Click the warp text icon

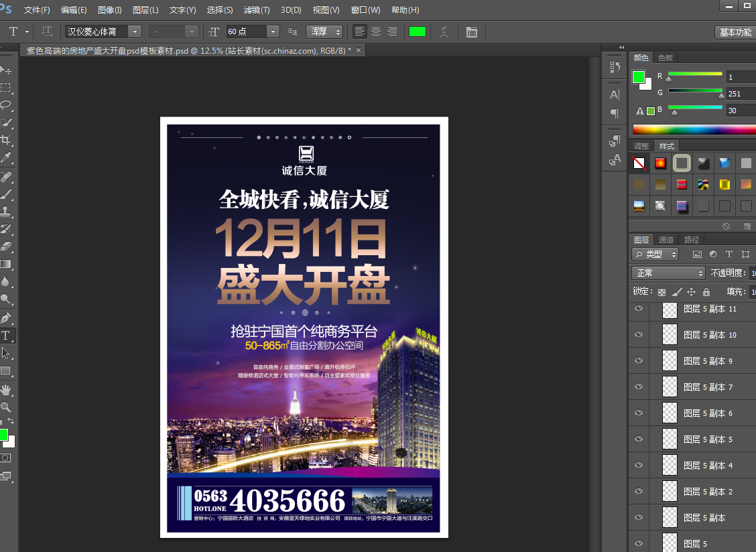pos(444,31)
